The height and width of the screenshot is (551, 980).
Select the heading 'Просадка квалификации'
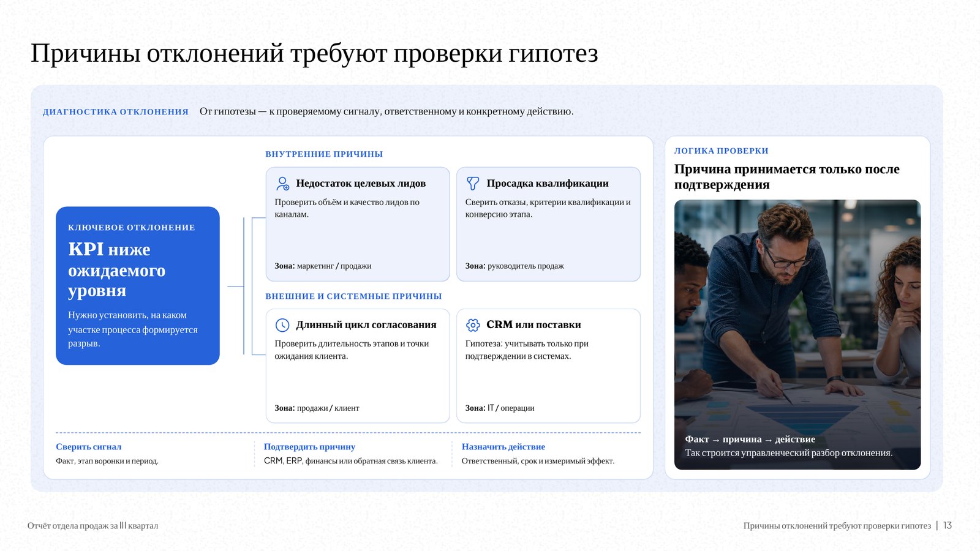coord(548,183)
